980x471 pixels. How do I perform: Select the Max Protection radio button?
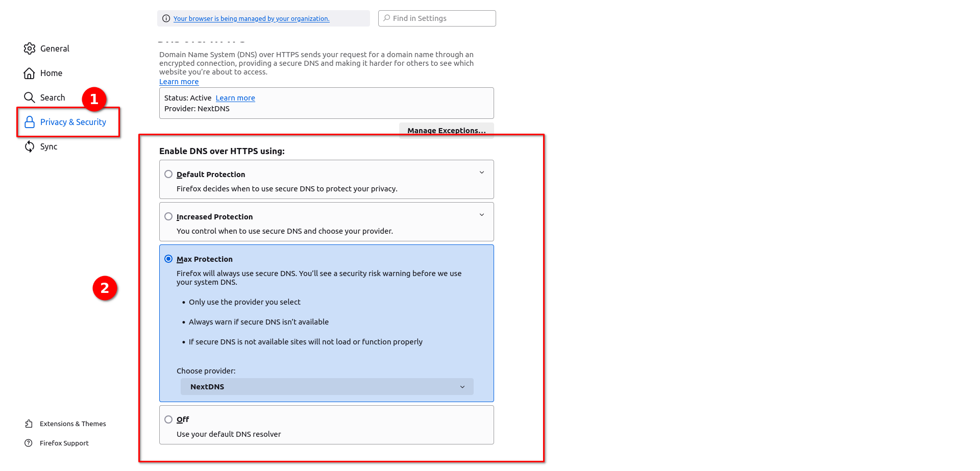[168, 259]
